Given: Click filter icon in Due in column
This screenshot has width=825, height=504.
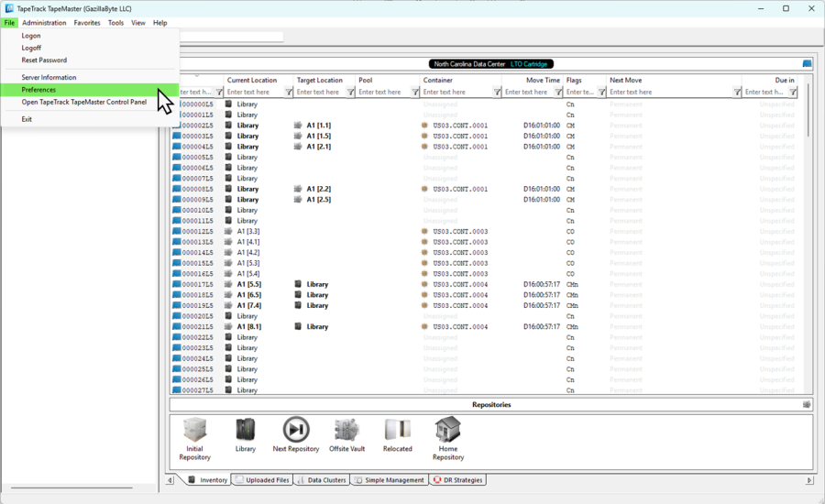Looking at the screenshot, I should (793, 92).
